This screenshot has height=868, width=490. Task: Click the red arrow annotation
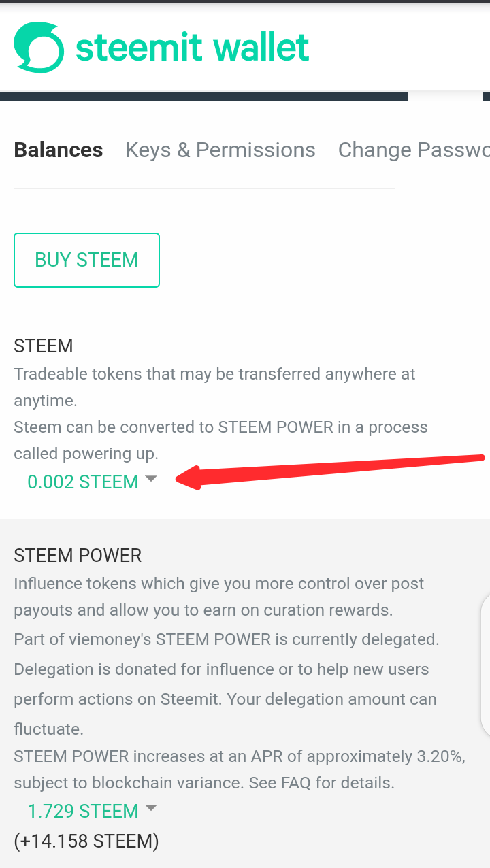pos(330,471)
